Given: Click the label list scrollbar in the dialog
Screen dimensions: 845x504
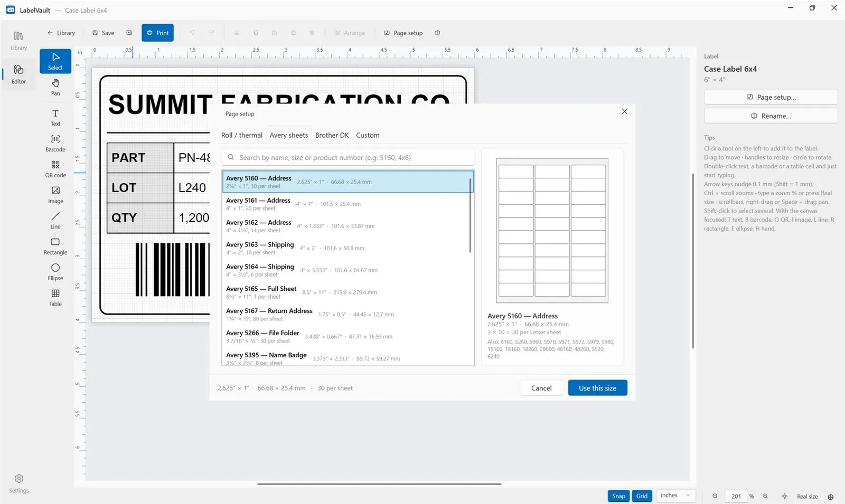Looking at the screenshot, I should [470, 215].
